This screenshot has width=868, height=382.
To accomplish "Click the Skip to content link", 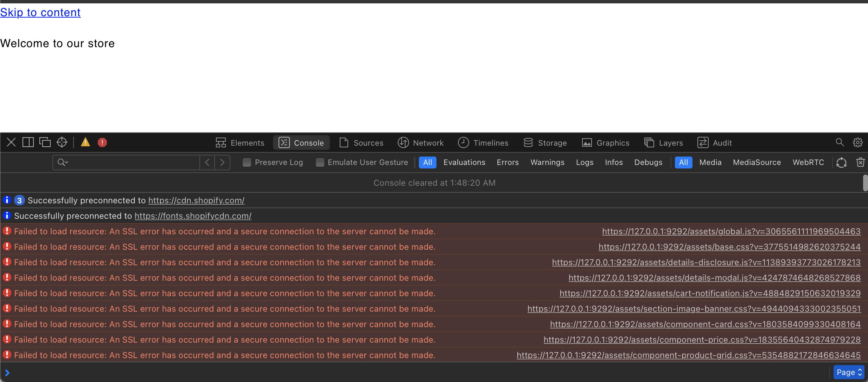I will click(40, 12).
